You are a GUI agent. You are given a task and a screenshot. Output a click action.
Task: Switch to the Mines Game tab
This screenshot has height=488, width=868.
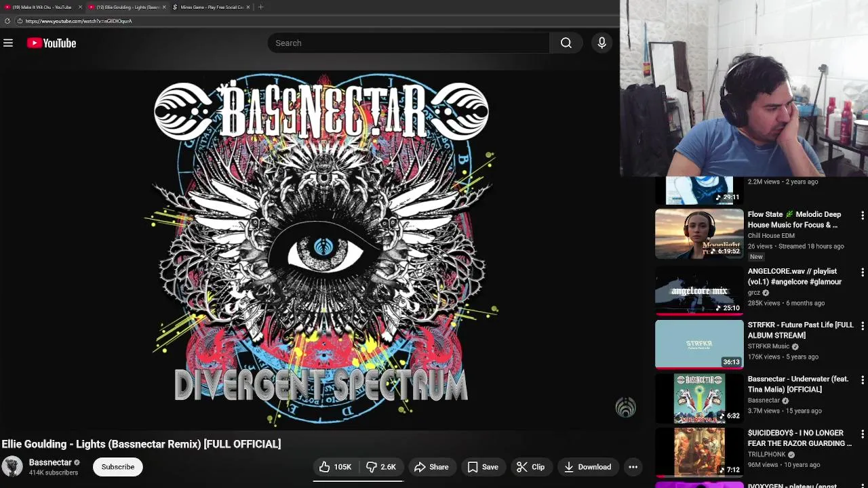[x=212, y=7]
